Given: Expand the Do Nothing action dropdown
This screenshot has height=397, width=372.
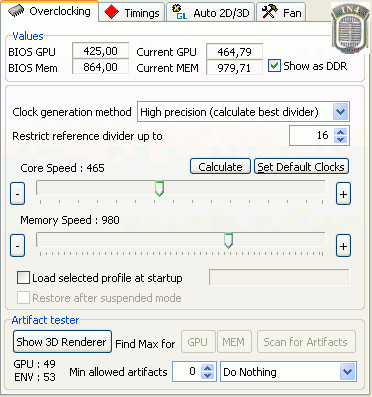Looking at the screenshot, I should (348, 372).
